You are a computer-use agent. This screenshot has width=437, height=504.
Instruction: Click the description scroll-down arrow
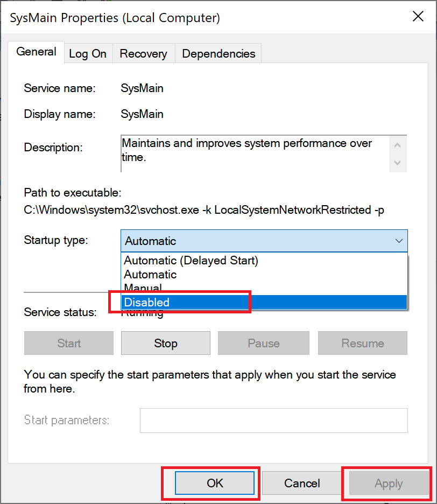pyautogui.click(x=398, y=163)
